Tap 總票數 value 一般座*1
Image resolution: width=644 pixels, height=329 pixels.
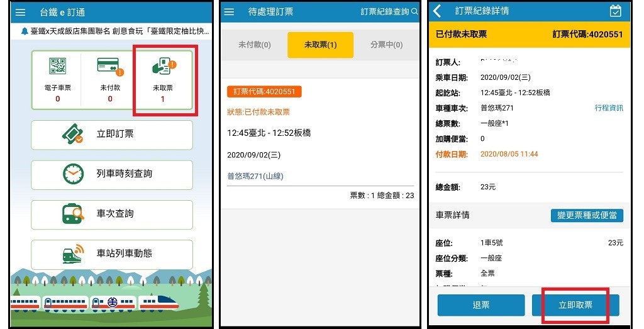click(x=494, y=123)
